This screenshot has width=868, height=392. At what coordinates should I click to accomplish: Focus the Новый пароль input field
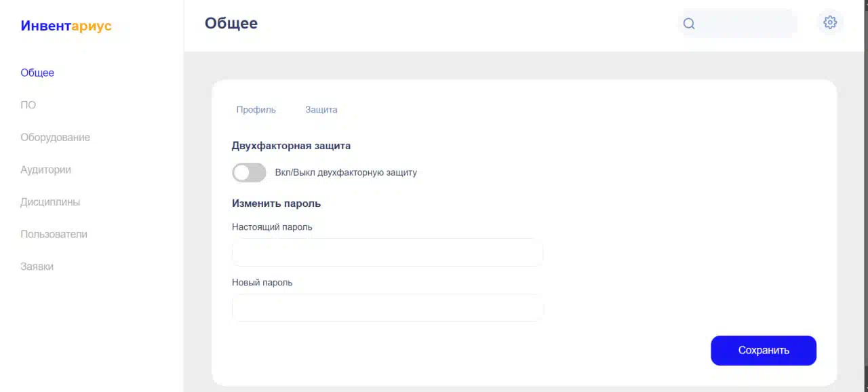pyautogui.click(x=387, y=308)
